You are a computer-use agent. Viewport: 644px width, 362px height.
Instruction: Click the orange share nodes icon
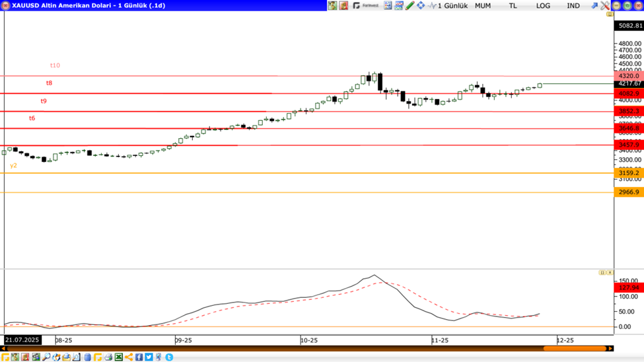tap(129, 357)
